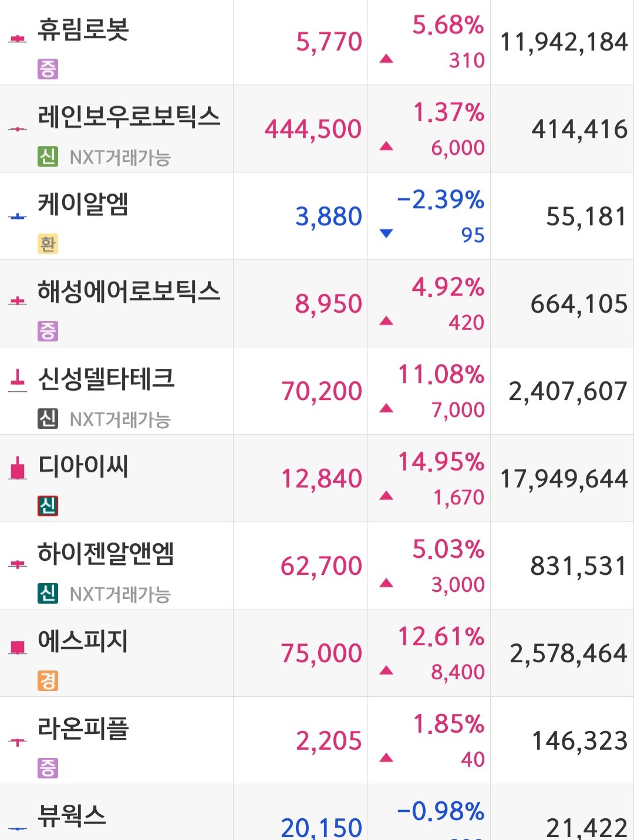Screen dimensions: 634x840
Task: Click the candlestick icon beside 신성델타테크
Action: point(18,380)
